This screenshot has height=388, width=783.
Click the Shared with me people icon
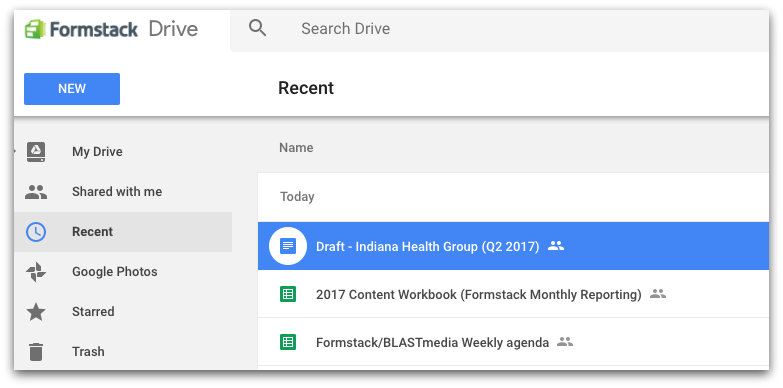(x=36, y=192)
